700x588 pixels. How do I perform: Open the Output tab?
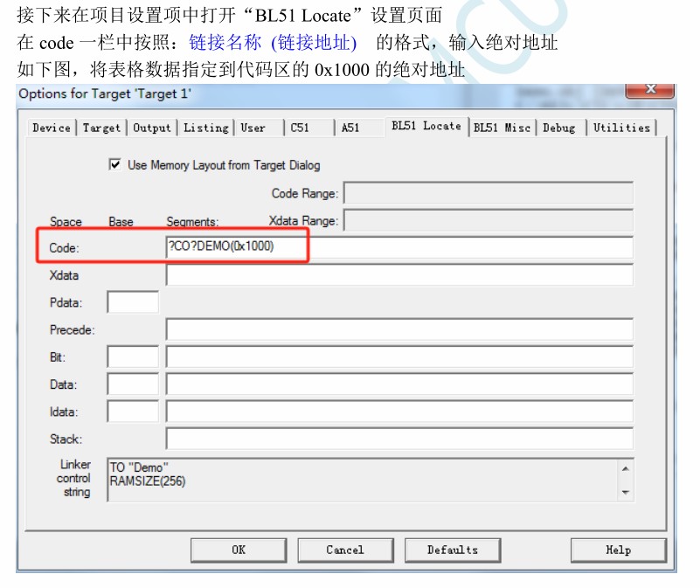click(x=152, y=128)
